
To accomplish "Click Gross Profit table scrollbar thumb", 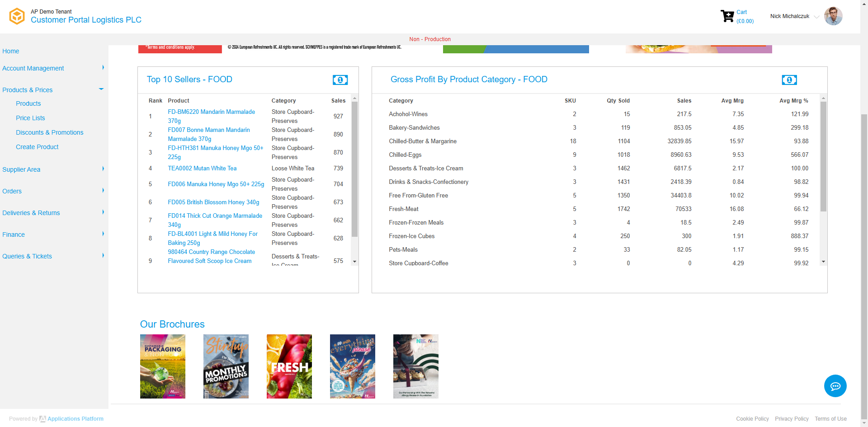I will tap(823, 156).
